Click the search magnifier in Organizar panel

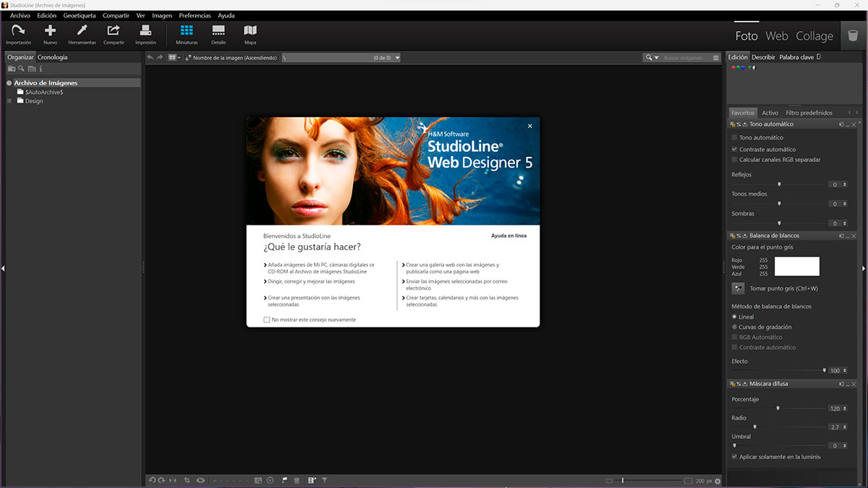tap(22, 69)
